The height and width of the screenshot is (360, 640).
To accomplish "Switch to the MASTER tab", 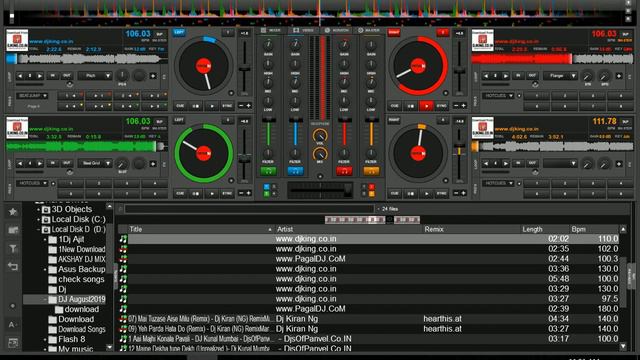I will [x=369, y=31].
